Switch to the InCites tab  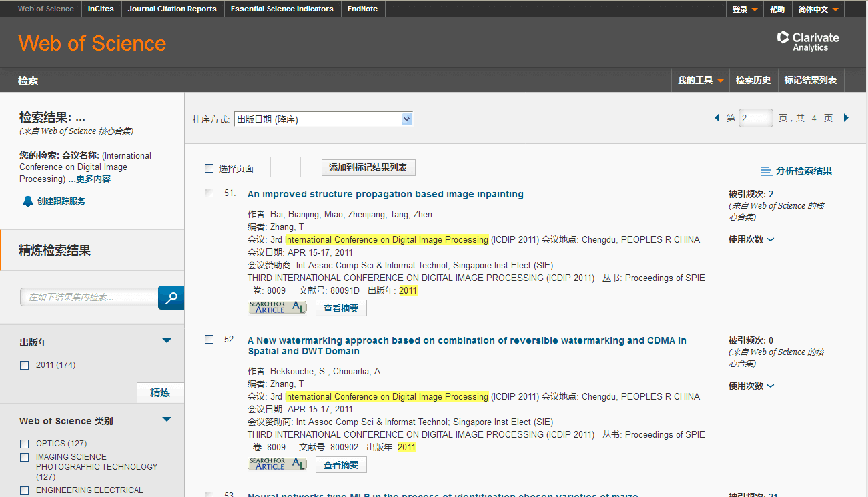[x=101, y=9]
